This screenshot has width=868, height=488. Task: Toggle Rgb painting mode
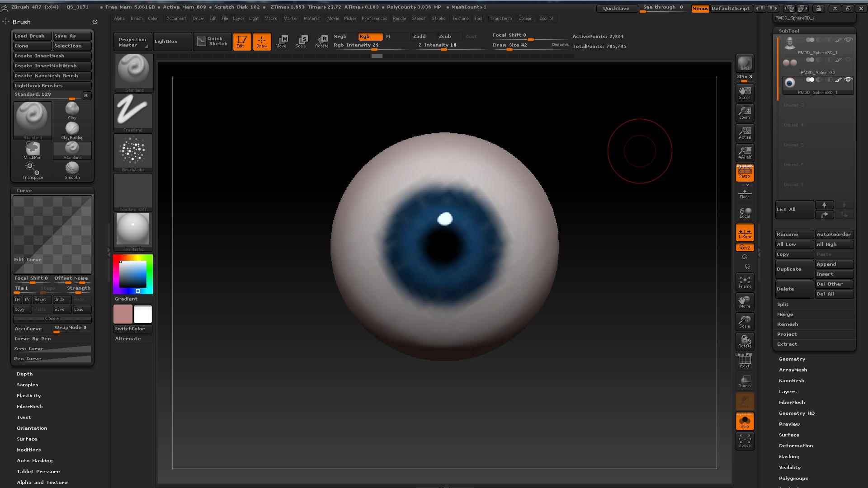point(370,37)
